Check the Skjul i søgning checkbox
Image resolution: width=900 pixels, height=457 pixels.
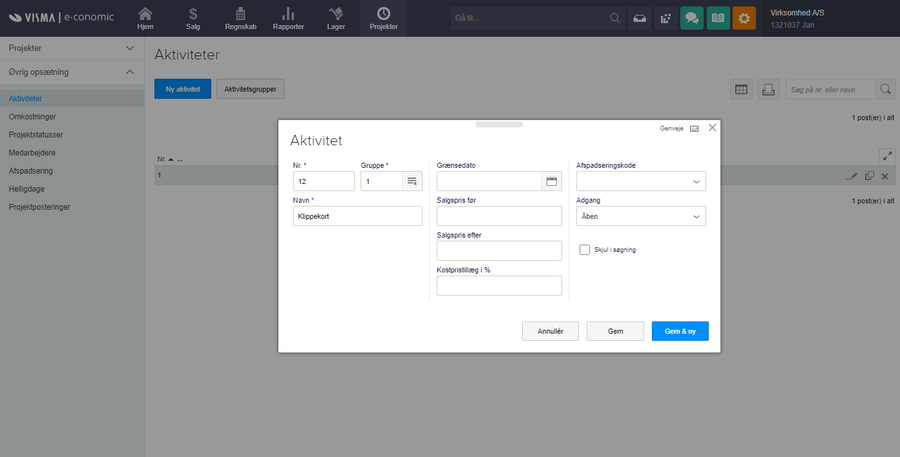pyautogui.click(x=584, y=250)
